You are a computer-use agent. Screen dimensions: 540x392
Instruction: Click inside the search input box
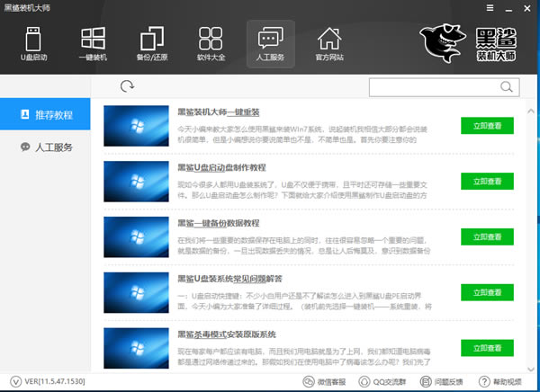[x=445, y=87]
